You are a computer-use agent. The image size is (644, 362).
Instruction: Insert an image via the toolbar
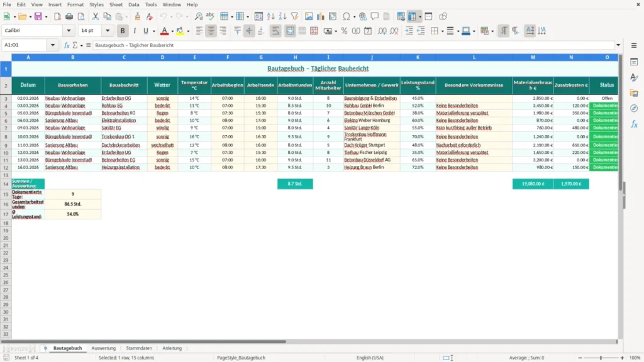309,16
